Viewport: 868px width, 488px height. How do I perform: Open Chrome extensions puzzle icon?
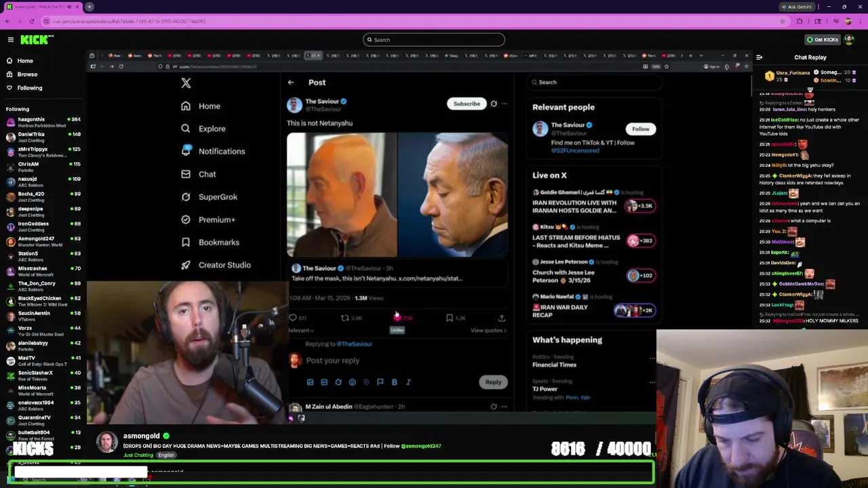tap(800, 21)
